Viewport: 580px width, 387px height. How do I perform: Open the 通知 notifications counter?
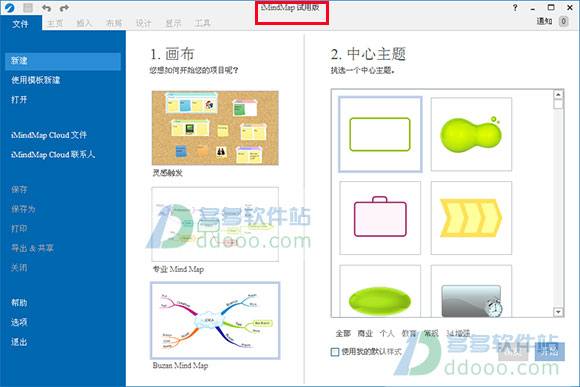click(563, 21)
